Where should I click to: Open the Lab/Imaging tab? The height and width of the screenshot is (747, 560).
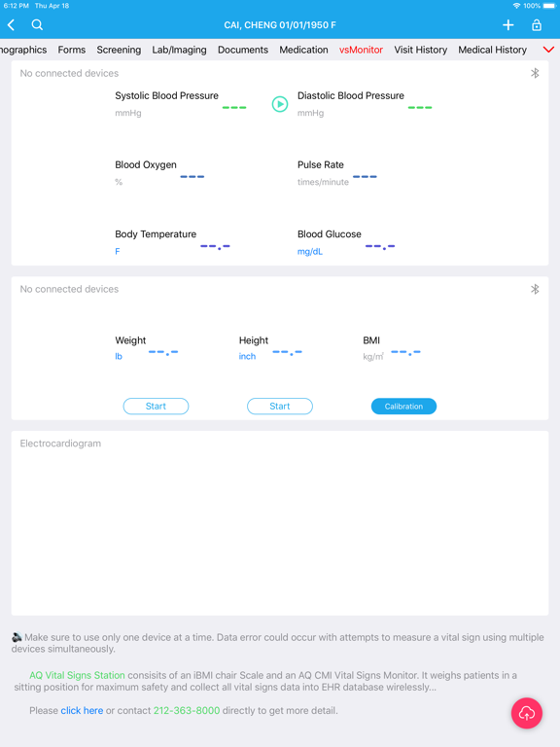coord(180,50)
